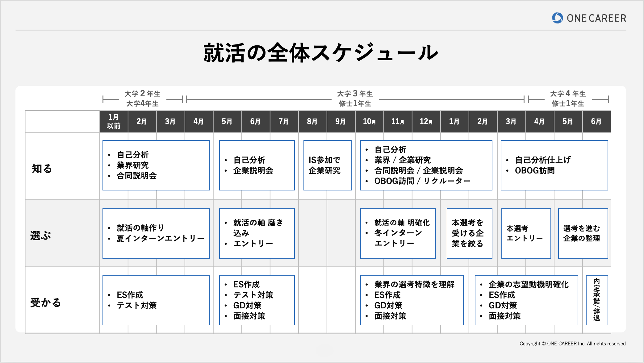Click the 本選考エントリー box
644x363 pixels.
pyautogui.click(x=526, y=233)
